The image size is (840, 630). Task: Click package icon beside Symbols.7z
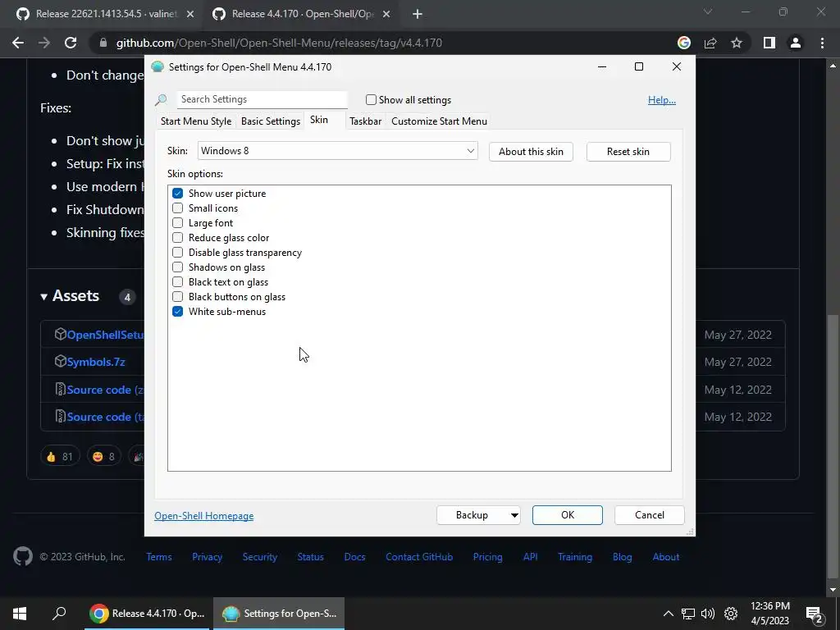click(x=60, y=362)
